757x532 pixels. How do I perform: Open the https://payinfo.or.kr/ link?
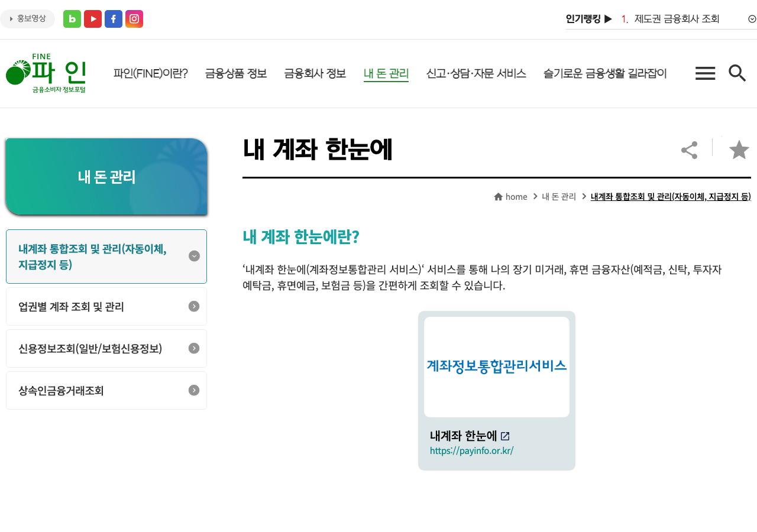click(x=471, y=450)
